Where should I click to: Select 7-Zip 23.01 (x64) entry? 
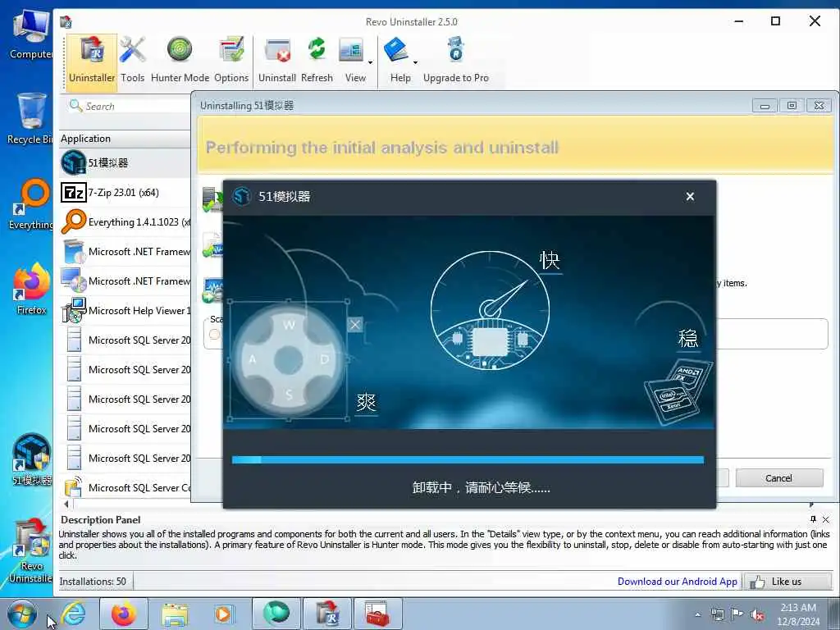point(126,192)
